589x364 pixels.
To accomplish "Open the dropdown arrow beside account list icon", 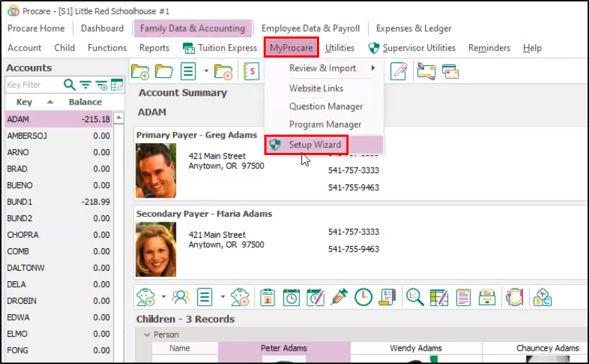I will pos(206,71).
